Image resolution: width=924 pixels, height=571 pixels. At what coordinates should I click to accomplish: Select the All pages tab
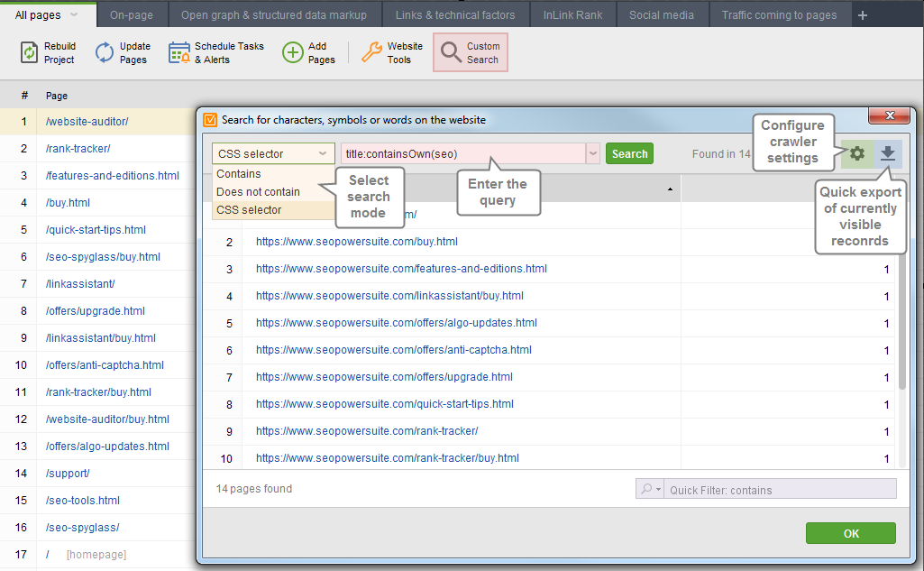(x=38, y=14)
